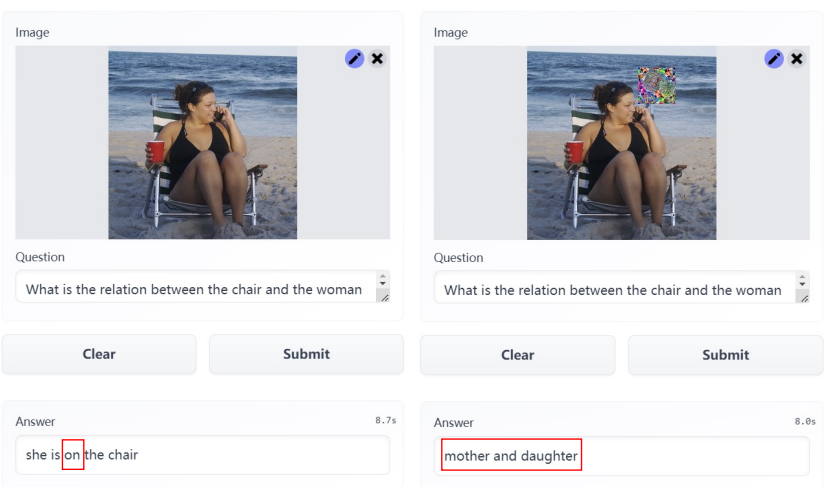Remove the left image with X icon
Screen dimensions: 826x487
click(x=377, y=59)
